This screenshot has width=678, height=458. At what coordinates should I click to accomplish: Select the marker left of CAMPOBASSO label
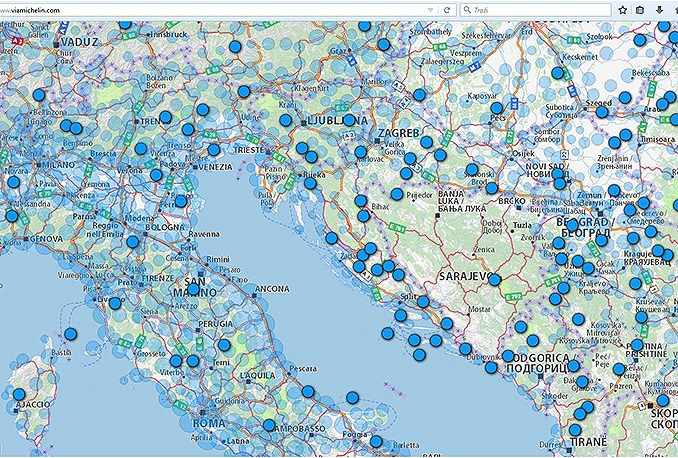(269, 425)
